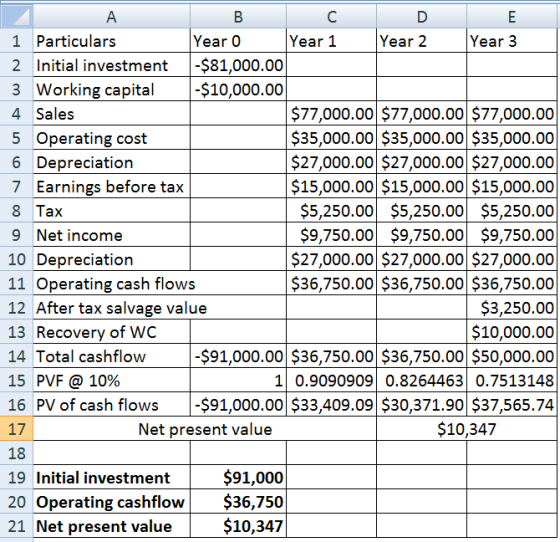Image resolution: width=560 pixels, height=542 pixels.
Task: Select Year 2 Tax value $5,250.00
Action: point(421,211)
